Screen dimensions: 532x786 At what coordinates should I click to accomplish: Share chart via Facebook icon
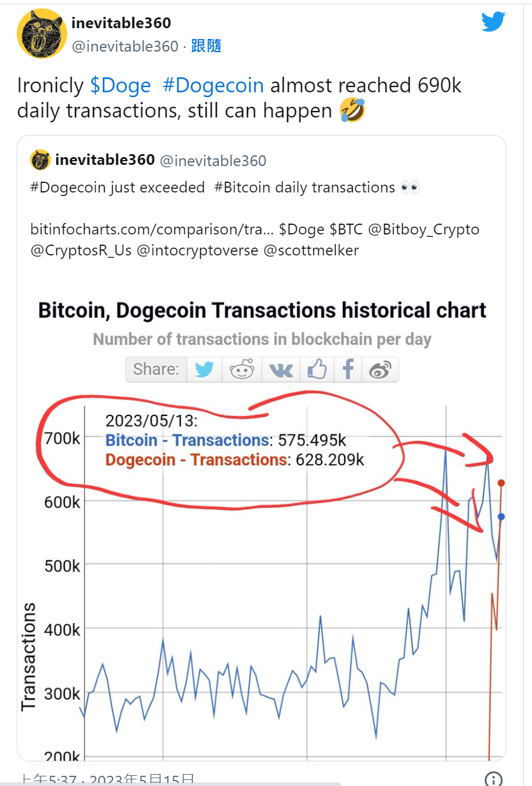(x=347, y=369)
